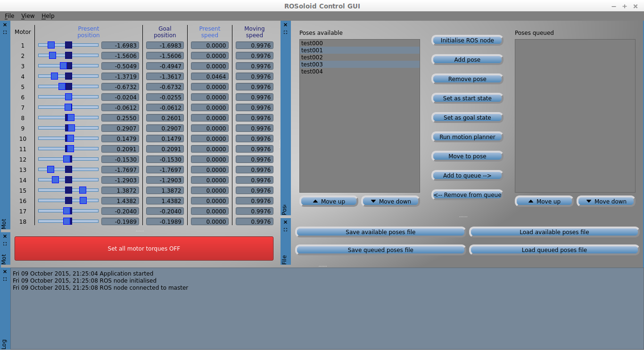Close the motor positions dock panel

click(x=5, y=24)
